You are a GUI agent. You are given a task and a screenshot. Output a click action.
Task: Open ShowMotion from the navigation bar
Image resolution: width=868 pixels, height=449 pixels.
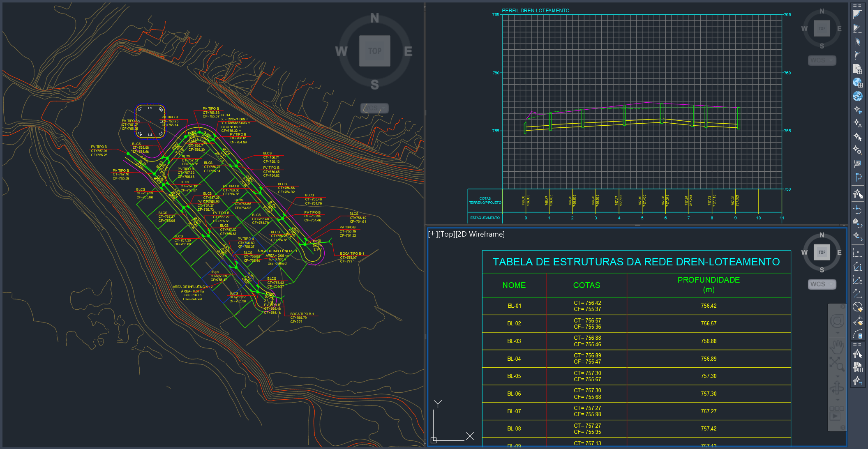[837, 413]
